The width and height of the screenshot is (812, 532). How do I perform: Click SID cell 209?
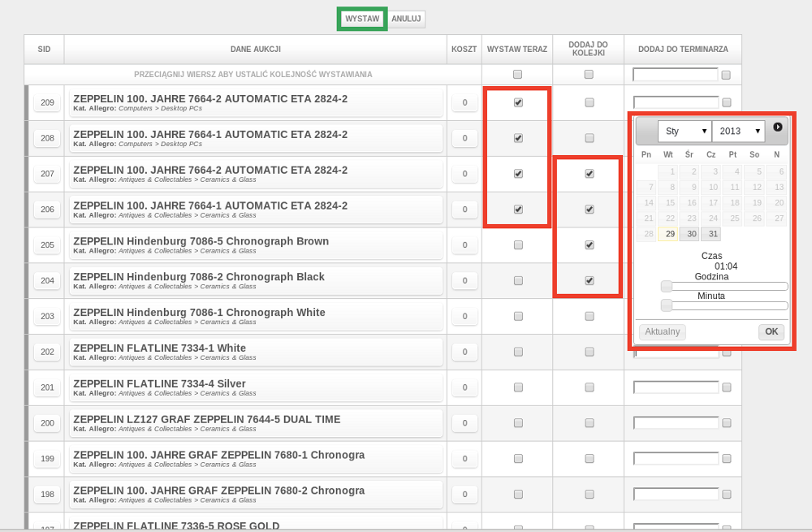tap(47, 102)
